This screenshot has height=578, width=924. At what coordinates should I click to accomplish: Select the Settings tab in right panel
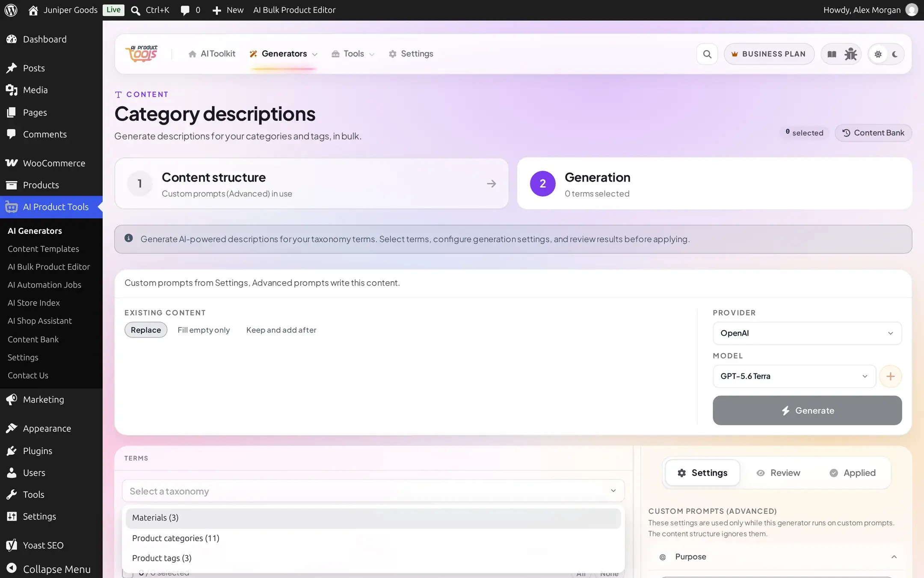[702, 473]
